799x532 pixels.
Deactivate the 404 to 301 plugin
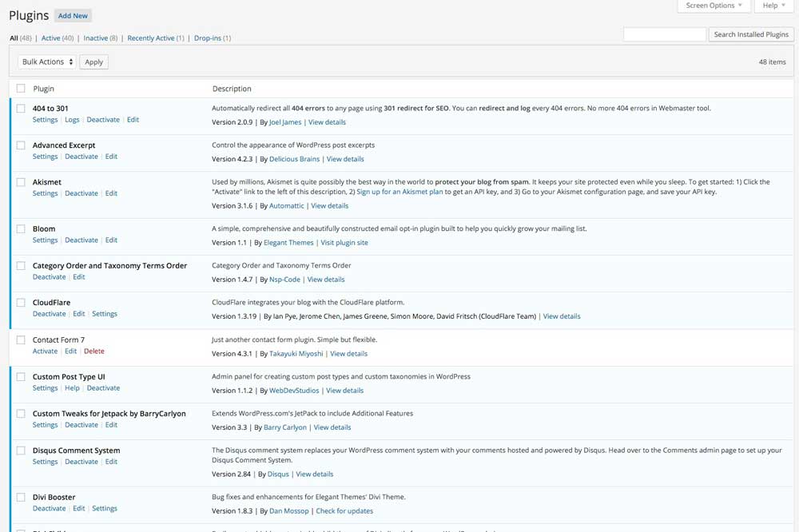tap(103, 120)
